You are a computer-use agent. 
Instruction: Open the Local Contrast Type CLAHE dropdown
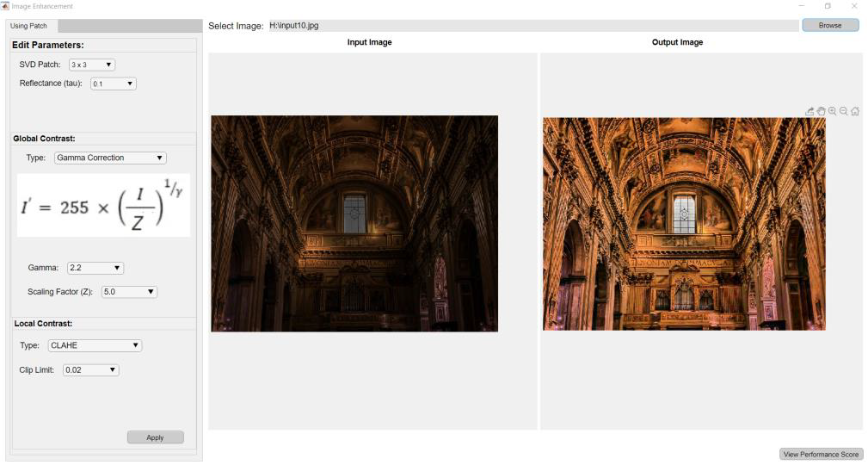(x=95, y=345)
